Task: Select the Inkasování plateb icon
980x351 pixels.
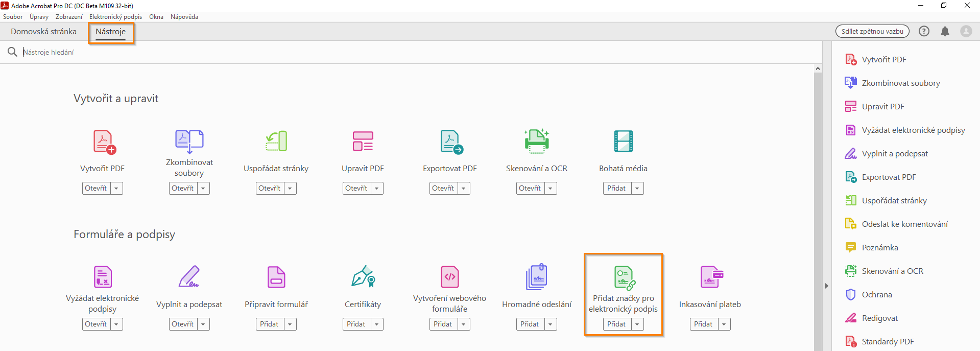Action: pos(712,277)
